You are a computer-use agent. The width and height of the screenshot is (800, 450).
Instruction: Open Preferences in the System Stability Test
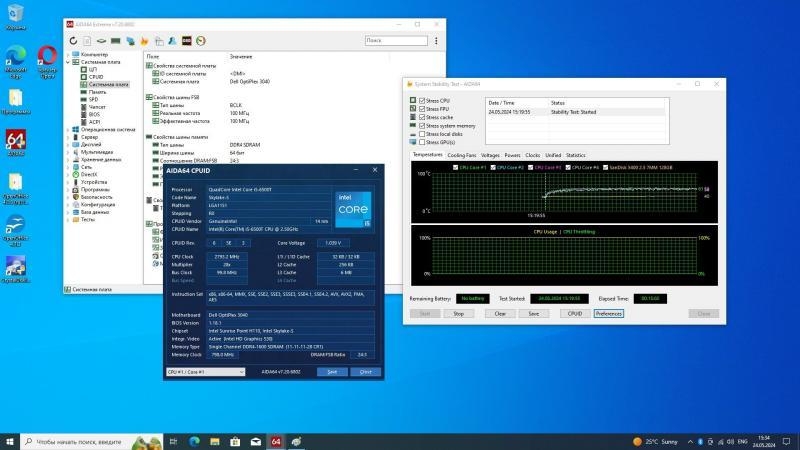(609, 314)
